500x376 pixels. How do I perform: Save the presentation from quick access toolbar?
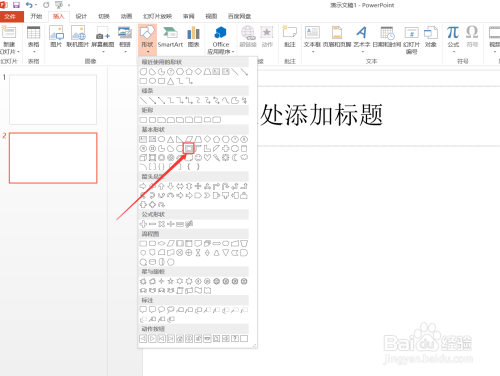pyautogui.click(x=16, y=5)
